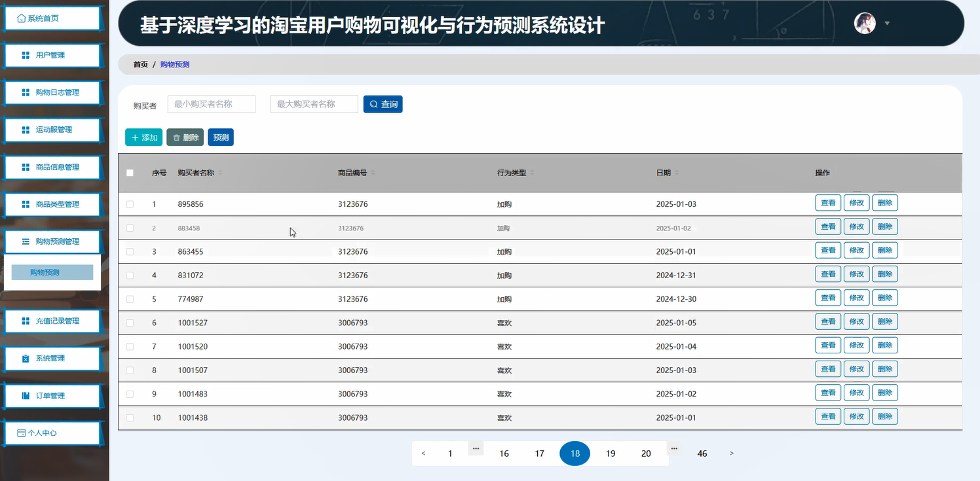The width and height of the screenshot is (980, 481).
Task: Click the clipboard icon next to 系统管理
Action: coord(26,359)
